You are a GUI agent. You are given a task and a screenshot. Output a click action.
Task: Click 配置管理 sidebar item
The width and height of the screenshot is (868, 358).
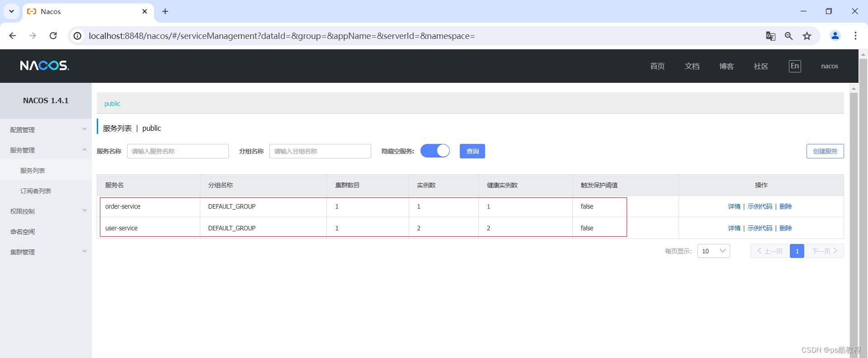23,130
